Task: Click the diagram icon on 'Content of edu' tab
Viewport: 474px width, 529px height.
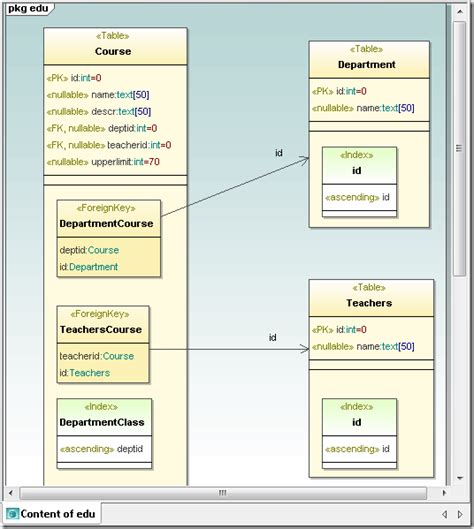Action: [12, 514]
